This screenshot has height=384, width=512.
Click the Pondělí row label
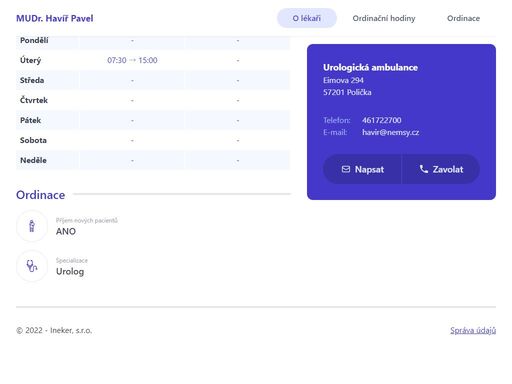[x=34, y=40]
